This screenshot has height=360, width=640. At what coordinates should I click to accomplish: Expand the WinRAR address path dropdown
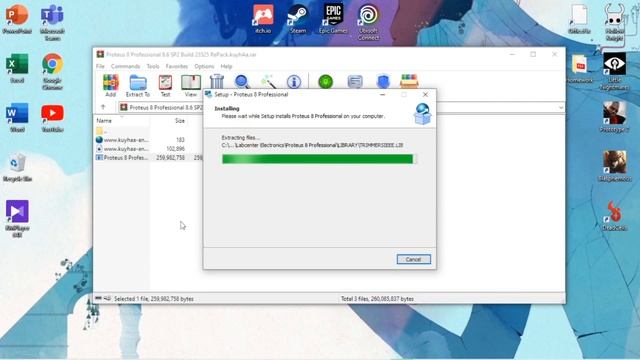561,108
